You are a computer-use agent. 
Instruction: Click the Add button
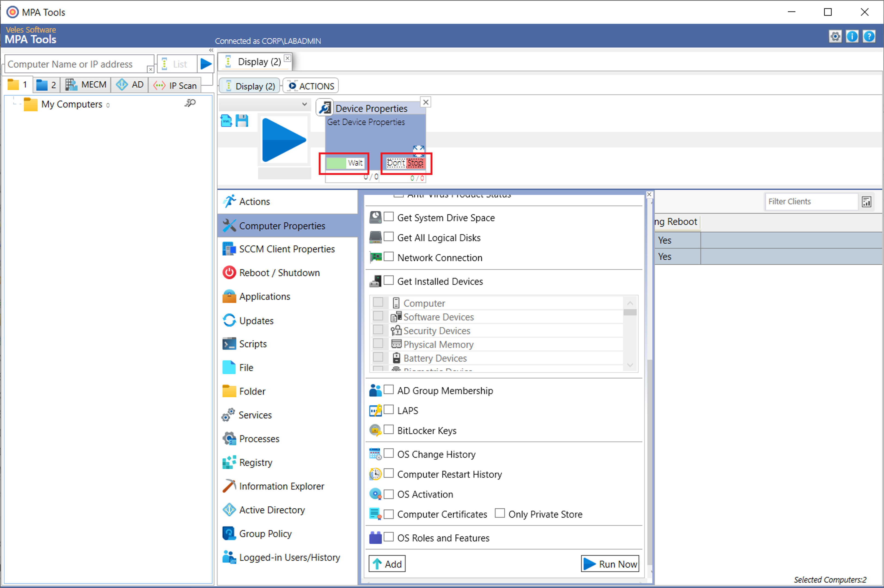click(387, 564)
